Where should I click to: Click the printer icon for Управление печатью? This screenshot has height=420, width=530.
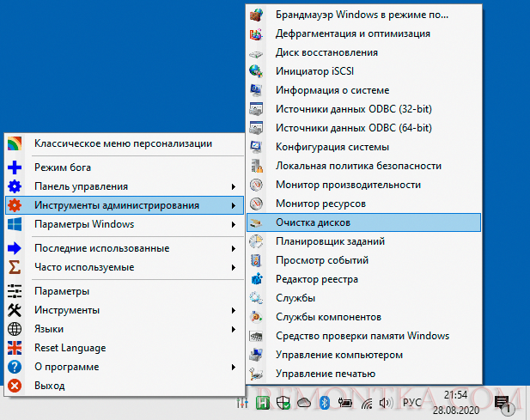click(x=256, y=374)
